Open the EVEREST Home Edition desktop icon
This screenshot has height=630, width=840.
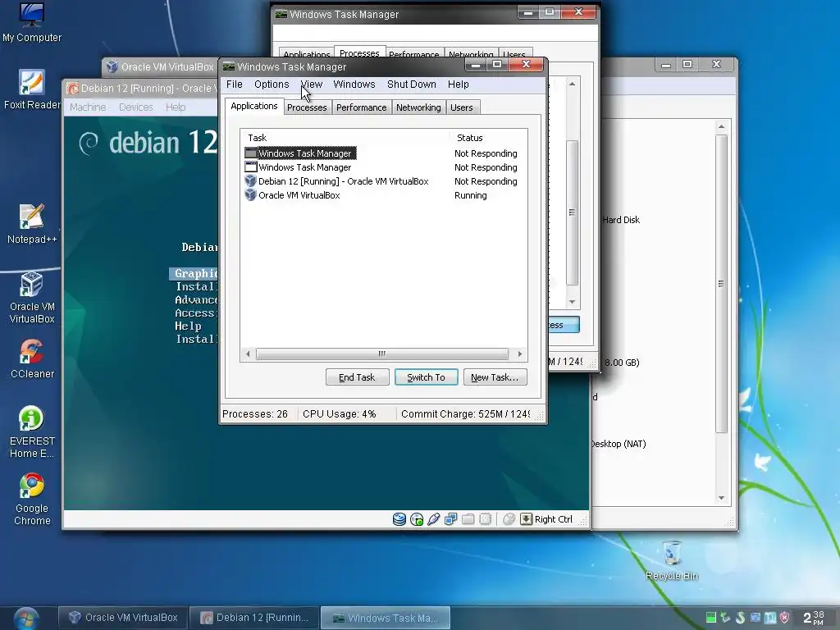[x=32, y=432]
